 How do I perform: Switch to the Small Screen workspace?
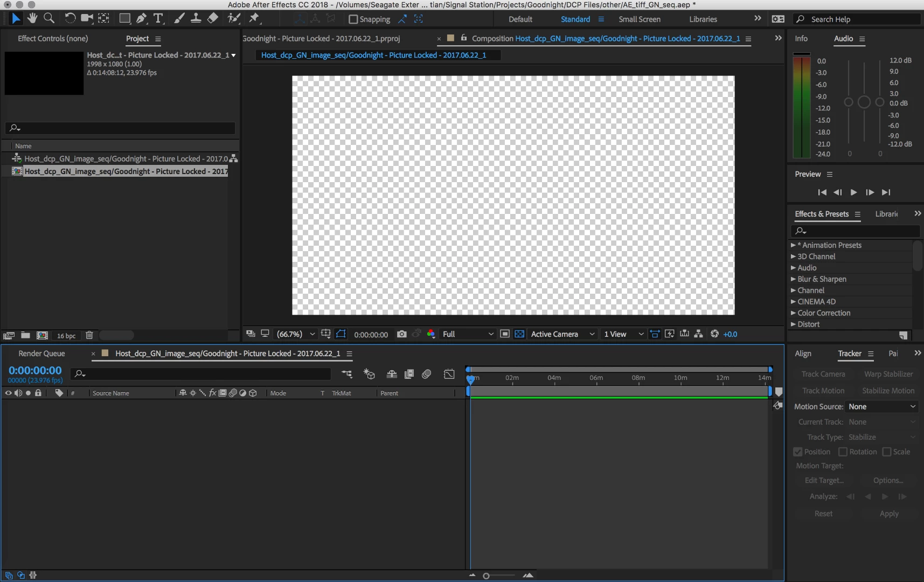point(640,19)
